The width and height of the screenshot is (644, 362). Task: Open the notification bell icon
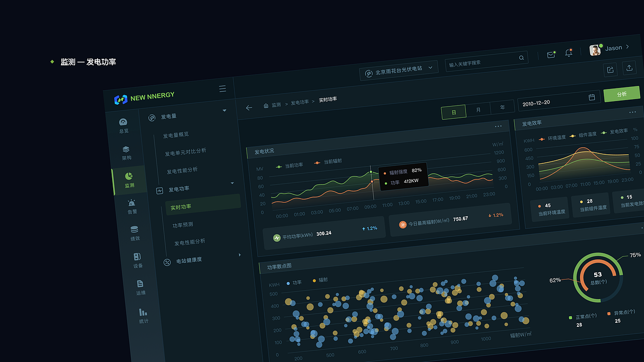(x=569, y=52)
